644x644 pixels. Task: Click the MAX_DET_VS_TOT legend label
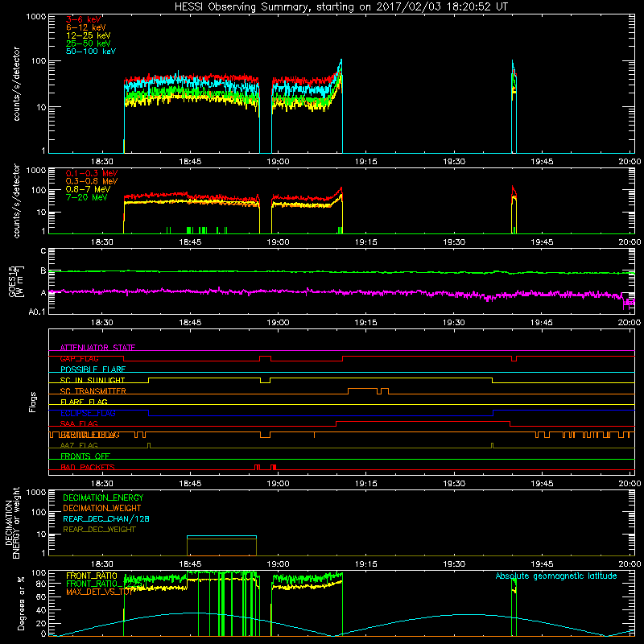point(100,592)
